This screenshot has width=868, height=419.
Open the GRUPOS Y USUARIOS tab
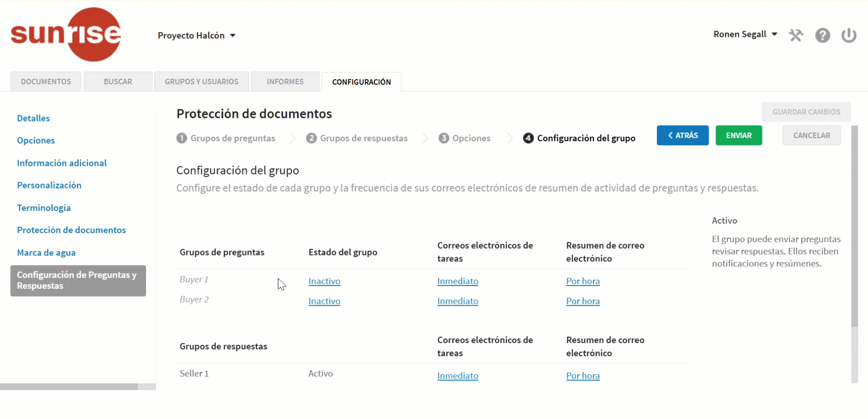(202, 82)
